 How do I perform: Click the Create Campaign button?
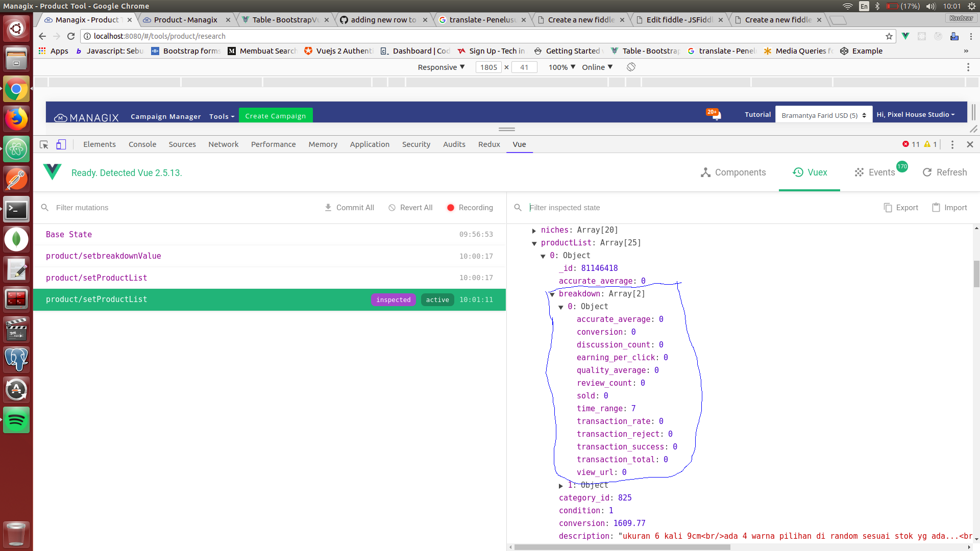click(x=275, y=115)
